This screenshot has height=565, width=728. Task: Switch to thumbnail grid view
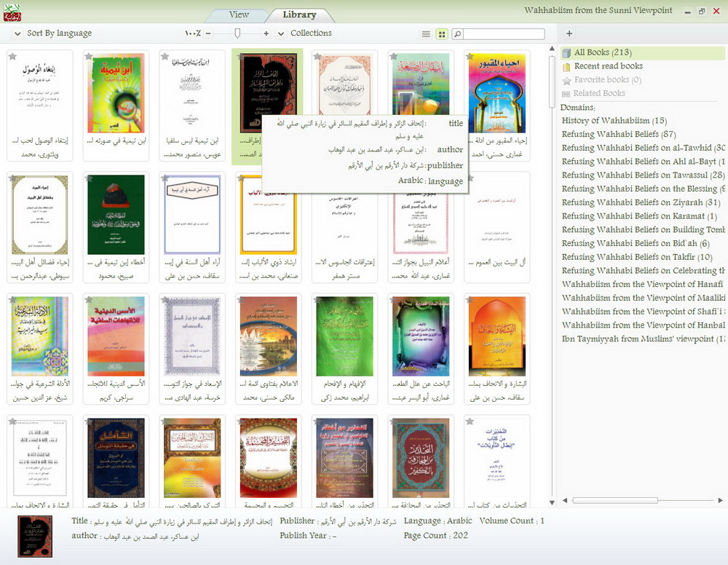tap(442, 34)
